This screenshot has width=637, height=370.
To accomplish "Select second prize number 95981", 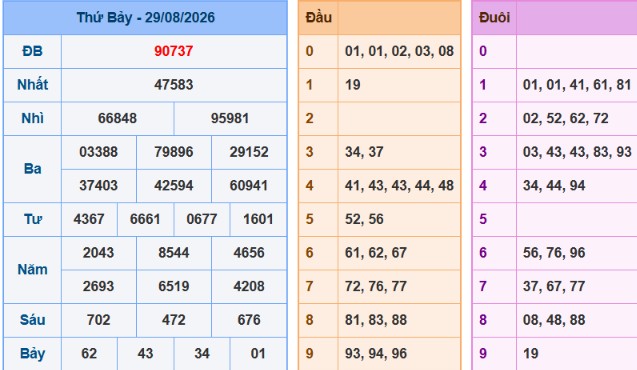I will coord(230,119).
